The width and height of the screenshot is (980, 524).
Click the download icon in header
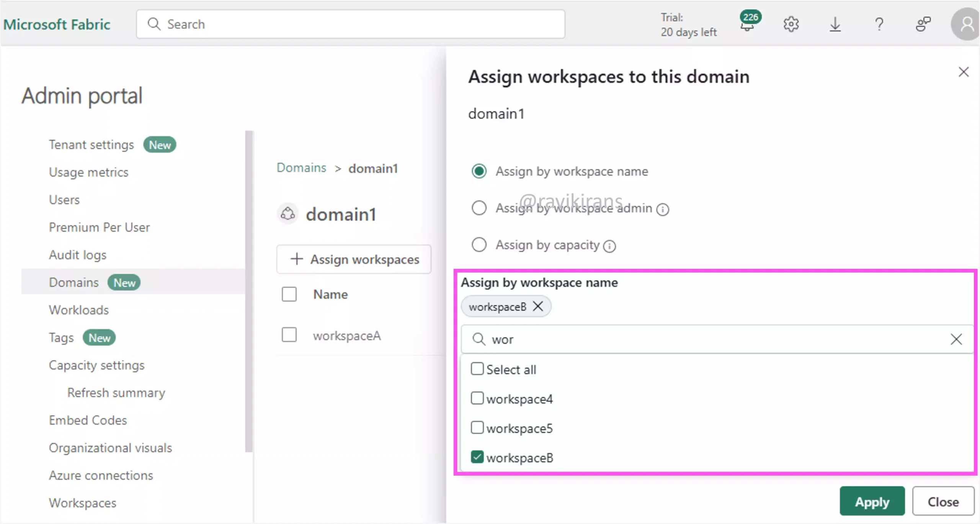(835, 24)
